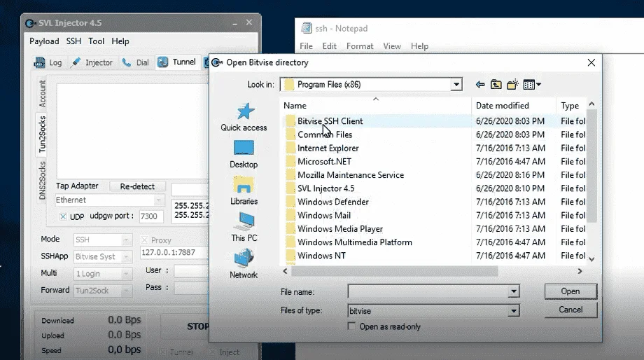This screenshot has height=360, width=644.
Task: Expand the Look in folder dropdown
Action: click(456, 85)
